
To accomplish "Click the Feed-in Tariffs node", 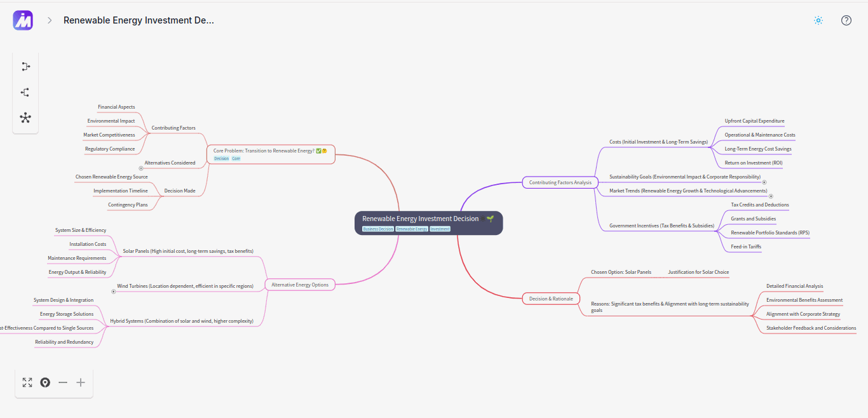I will coord(746,247).
